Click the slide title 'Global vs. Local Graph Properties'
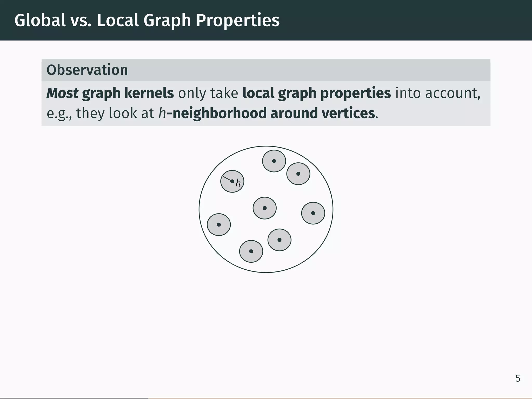 click(147, 20)
